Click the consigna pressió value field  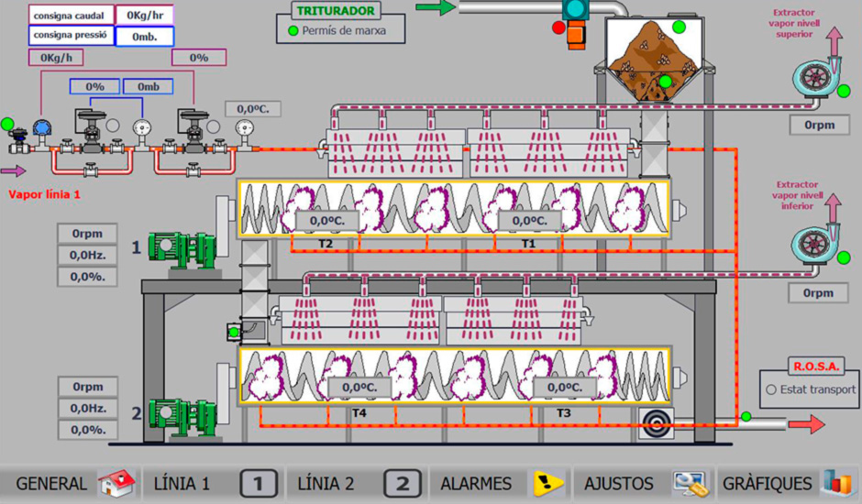(x=144, y=37)
